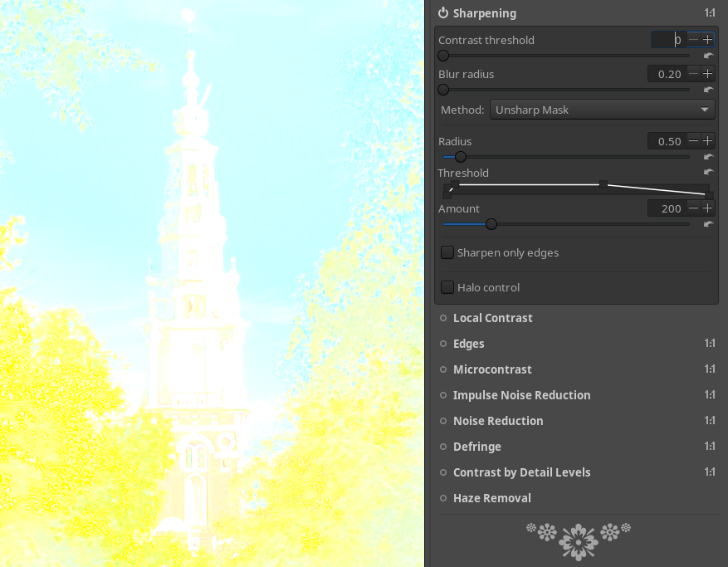Turn on Impulse Noise Reduction power toggle
728x567 pixels.
point(443,395)
